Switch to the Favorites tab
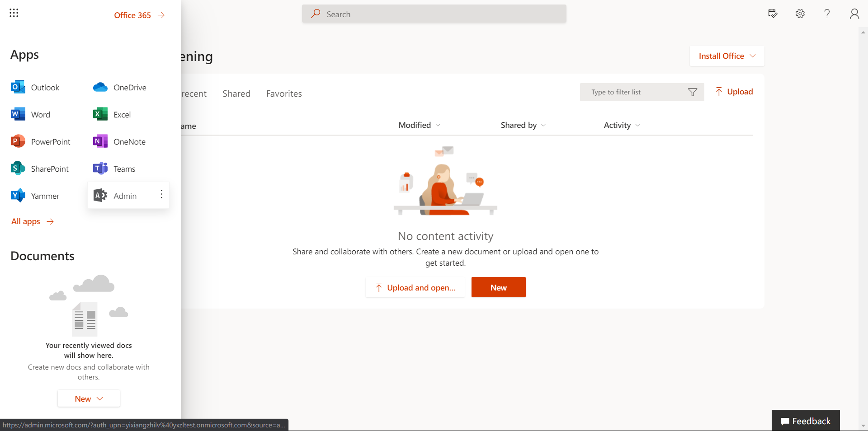 point(284,94)
